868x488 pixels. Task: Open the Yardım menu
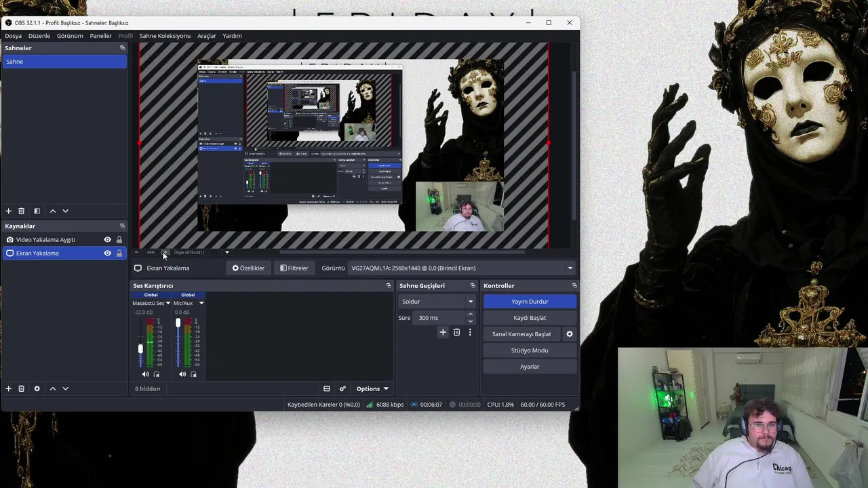click(x=232, y=36)
